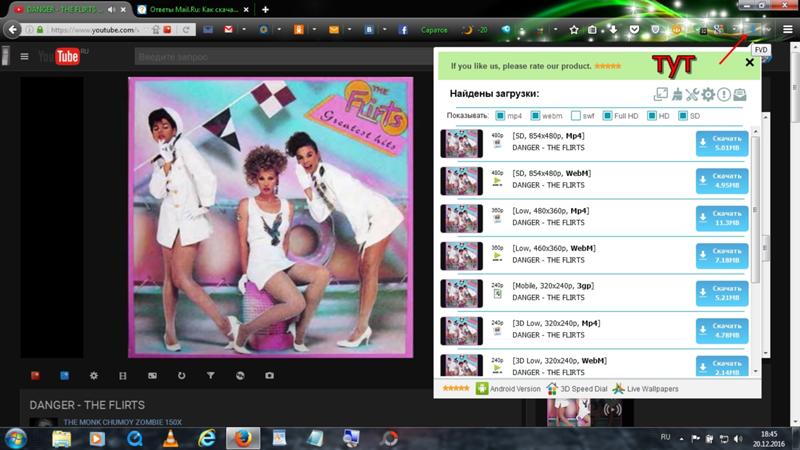Click the youtube.com address bar
This screenshot has height=450, width=800.
pos(92,30)
